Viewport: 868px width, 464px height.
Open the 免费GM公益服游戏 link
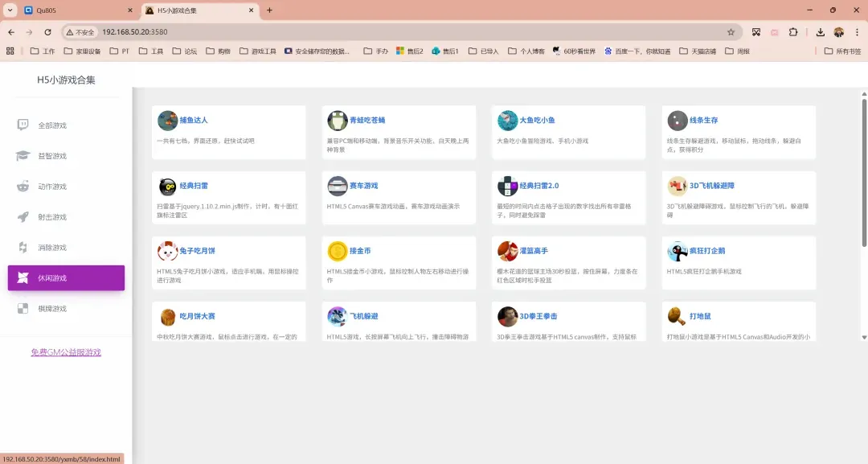click(x=66, y=352)
